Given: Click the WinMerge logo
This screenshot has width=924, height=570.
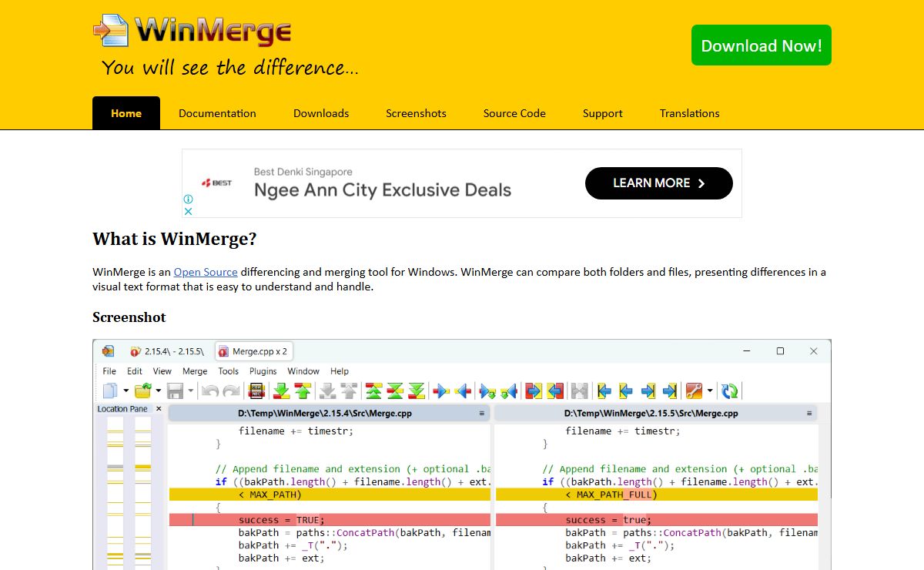Looking at the screenshot, I should pyautogui.click(x=192, y=31).
